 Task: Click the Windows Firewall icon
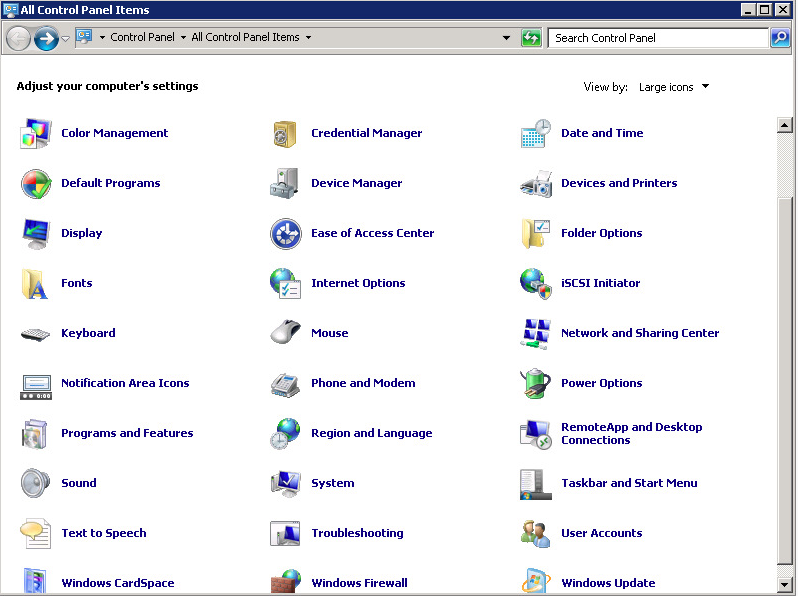tap(285, 582)
